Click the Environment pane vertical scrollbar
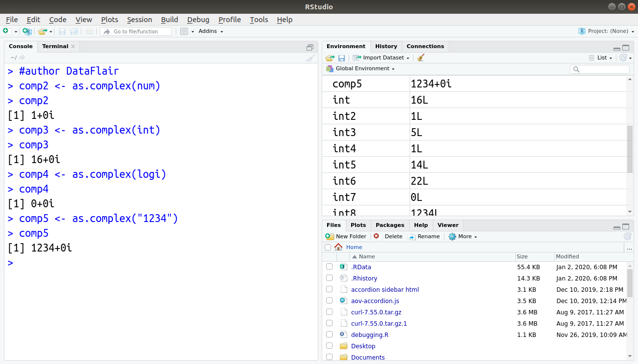This screenshot has width=638, height=364. click(x=630, y=149)
